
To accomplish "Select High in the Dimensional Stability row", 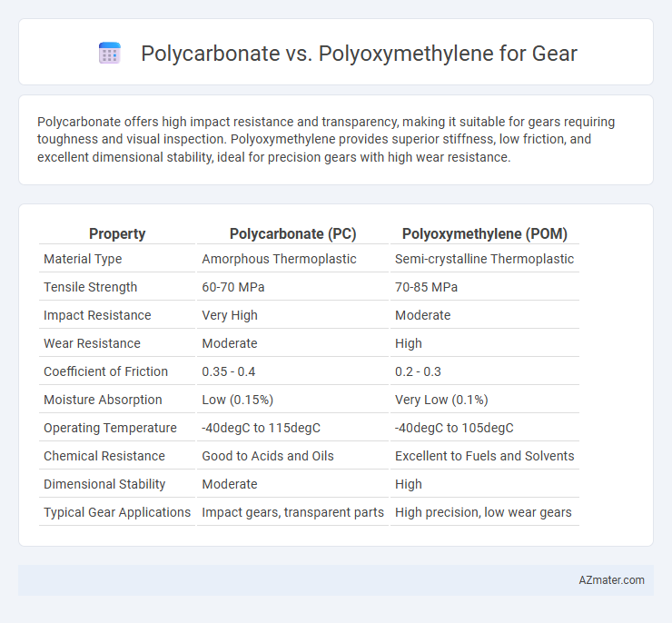I will (409, 484).
